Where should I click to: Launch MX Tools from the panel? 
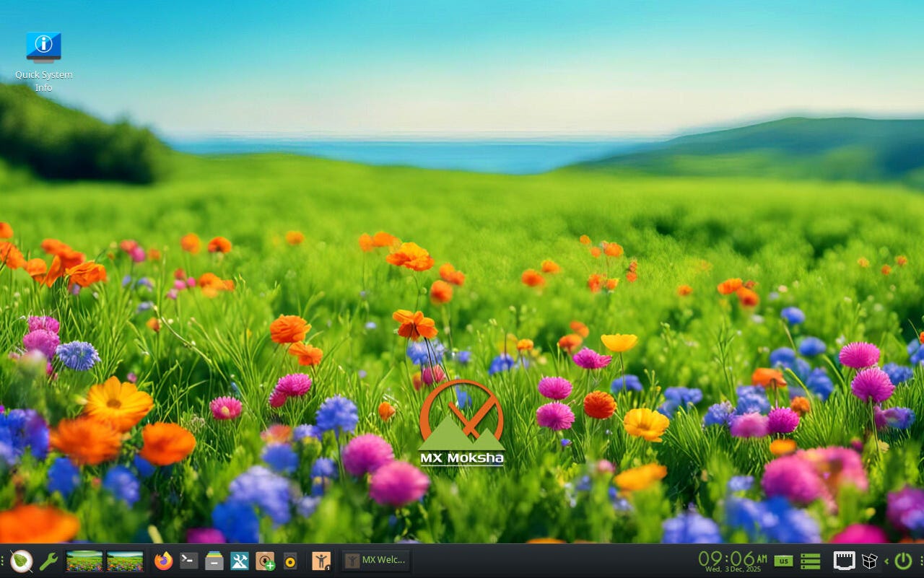(240, 561)
